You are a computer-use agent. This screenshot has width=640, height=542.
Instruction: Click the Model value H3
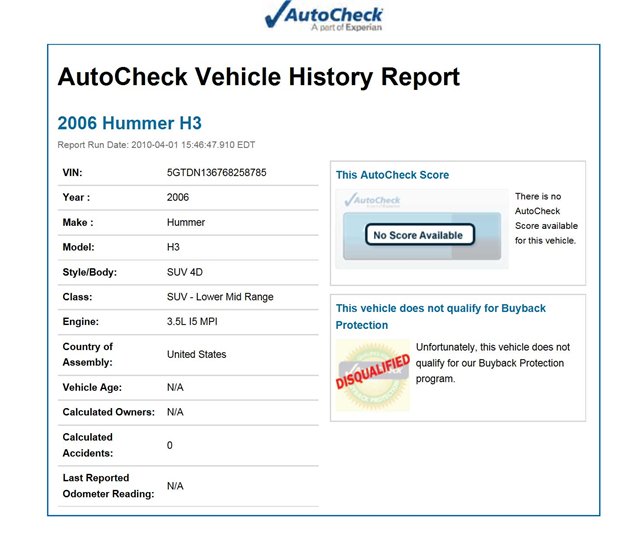[173, 247]
